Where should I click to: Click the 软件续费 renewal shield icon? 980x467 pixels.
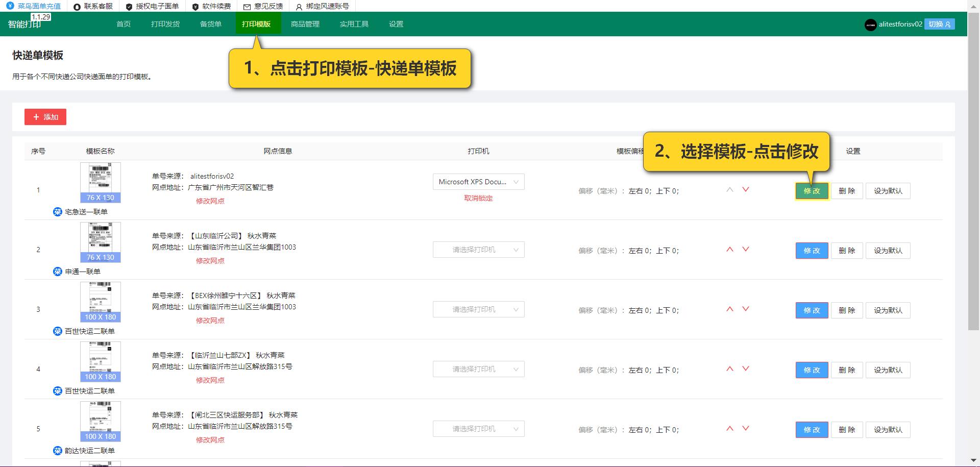pos(194,7)
